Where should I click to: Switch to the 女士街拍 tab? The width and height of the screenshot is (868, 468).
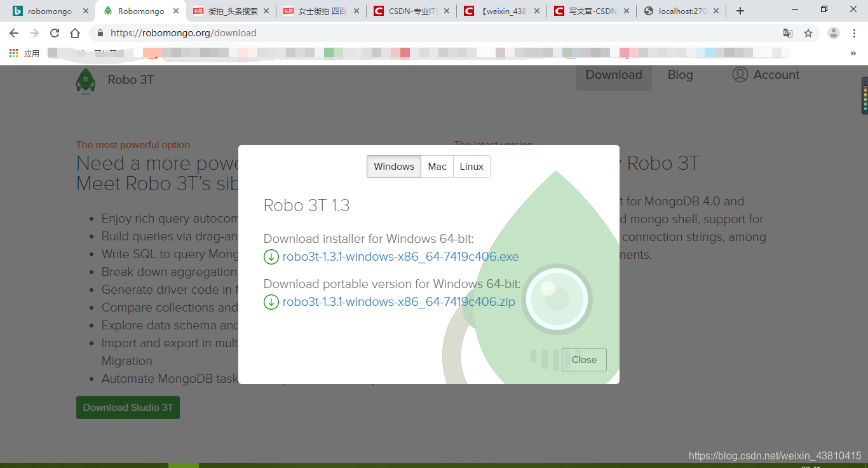coord(320,11)
